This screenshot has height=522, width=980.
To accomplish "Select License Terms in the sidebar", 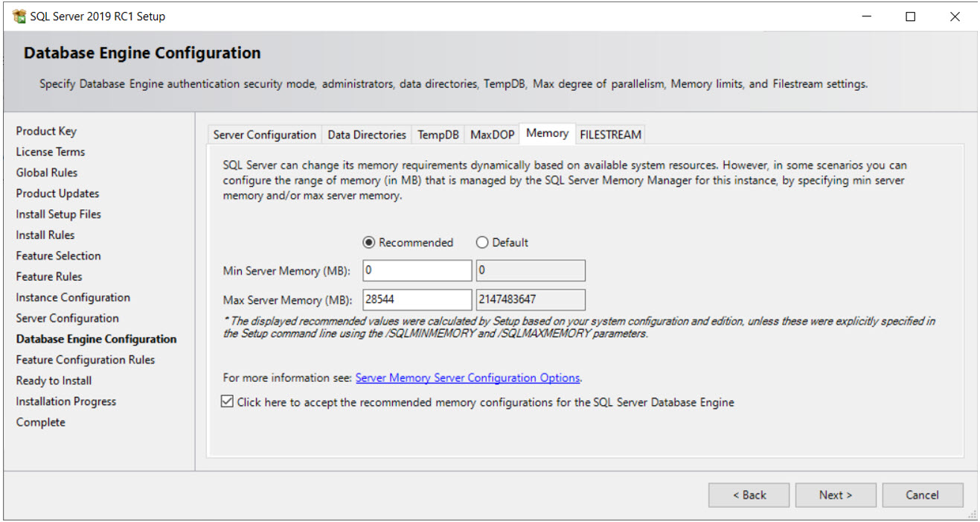I will [50, 151].
